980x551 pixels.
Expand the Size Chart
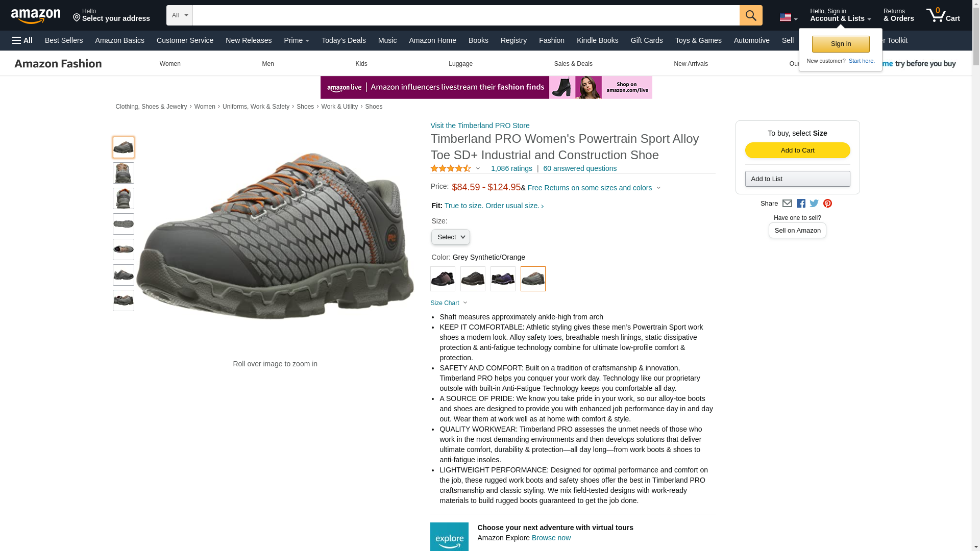tap(449, 303)
